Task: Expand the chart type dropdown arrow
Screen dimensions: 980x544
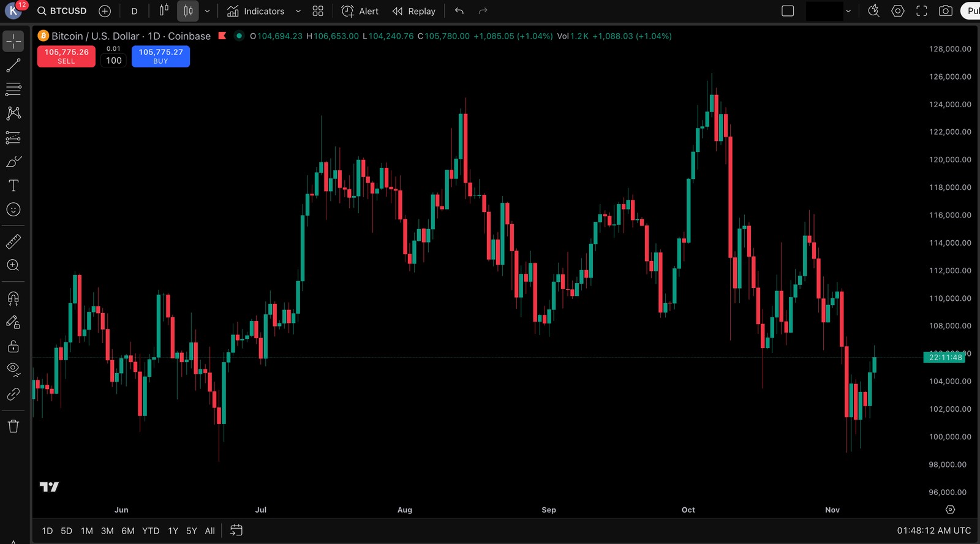Action: tap(208, 11)
